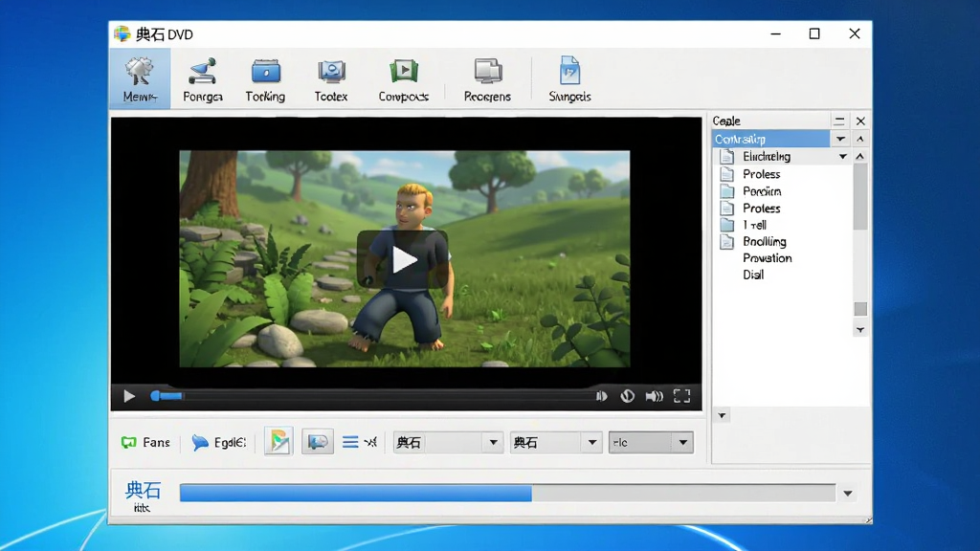The image size is (980, 551).
Task: Click the video seek progress bar
Action: 372,395
